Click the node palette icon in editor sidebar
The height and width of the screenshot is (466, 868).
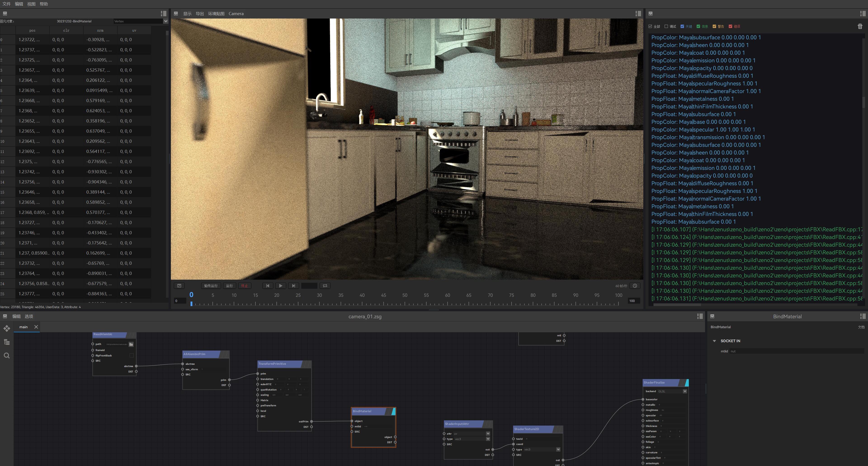[x=7, y=328]
